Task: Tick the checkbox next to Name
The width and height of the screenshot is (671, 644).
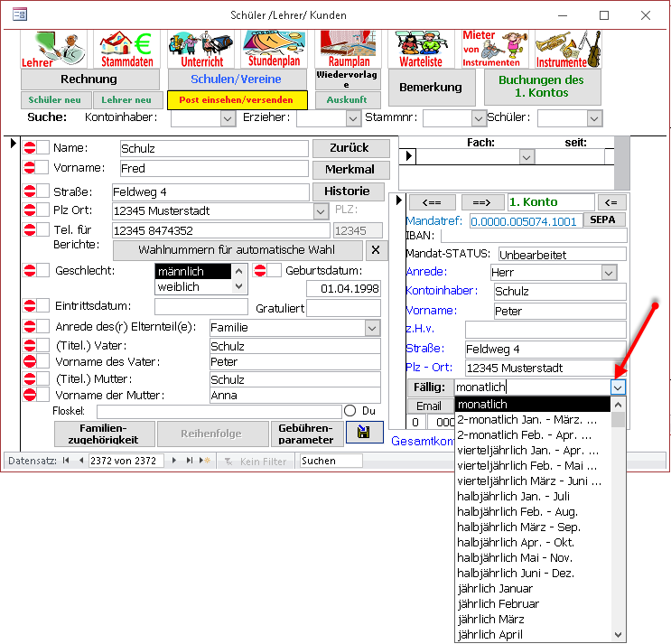Action: tap(42, 148)
